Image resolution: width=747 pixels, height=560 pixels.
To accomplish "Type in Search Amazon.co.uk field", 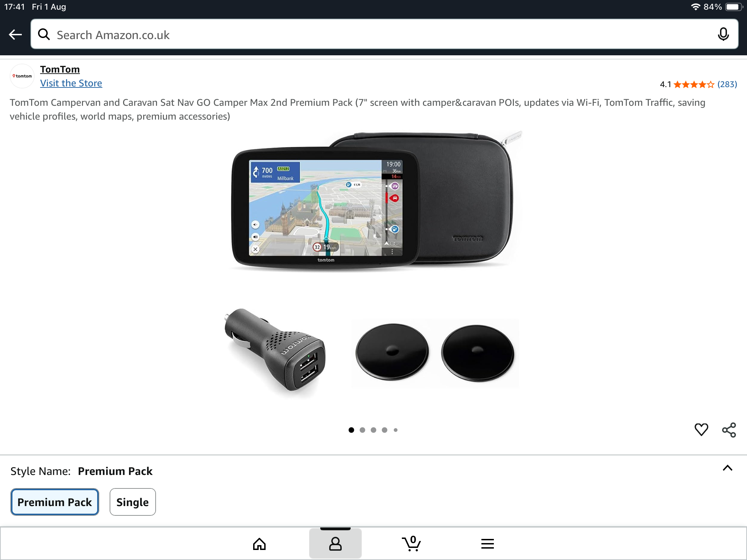I will click(380, 35).
